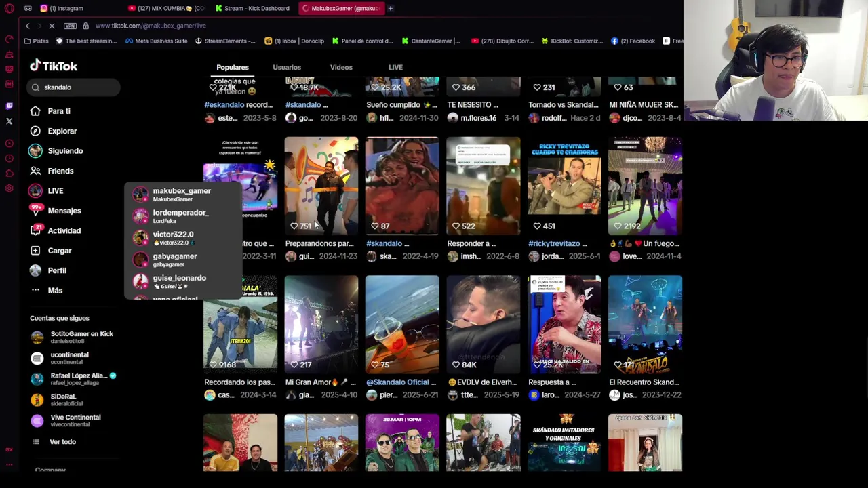Open Explorar compass icon
Screen dimensions: 868x488
pyautogui.click(x=35, y=131)
